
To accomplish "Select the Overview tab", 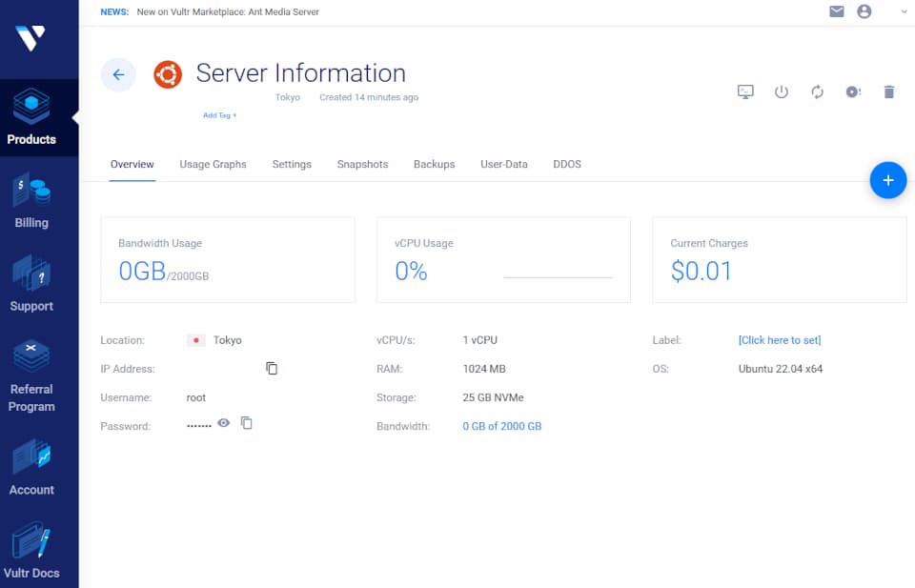I will (132, 165).
